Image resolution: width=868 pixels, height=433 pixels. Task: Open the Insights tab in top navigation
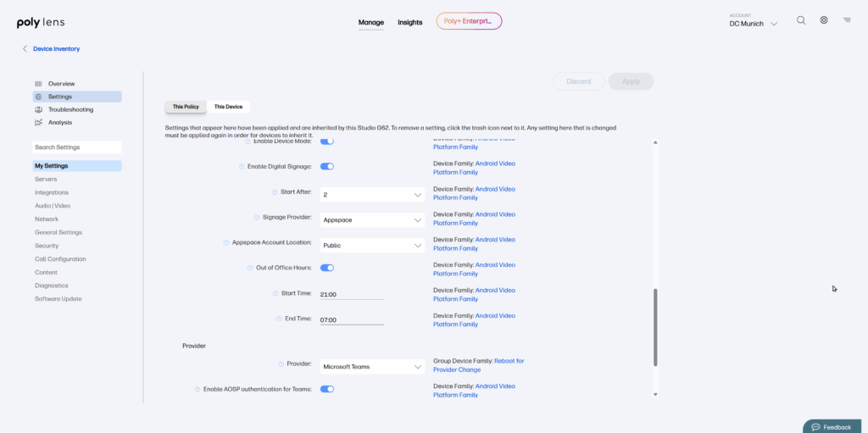(410, 22)
